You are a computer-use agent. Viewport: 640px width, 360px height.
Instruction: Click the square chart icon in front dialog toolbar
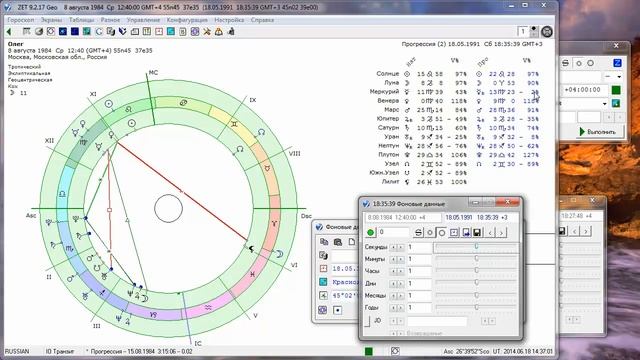tap(454, 232)
